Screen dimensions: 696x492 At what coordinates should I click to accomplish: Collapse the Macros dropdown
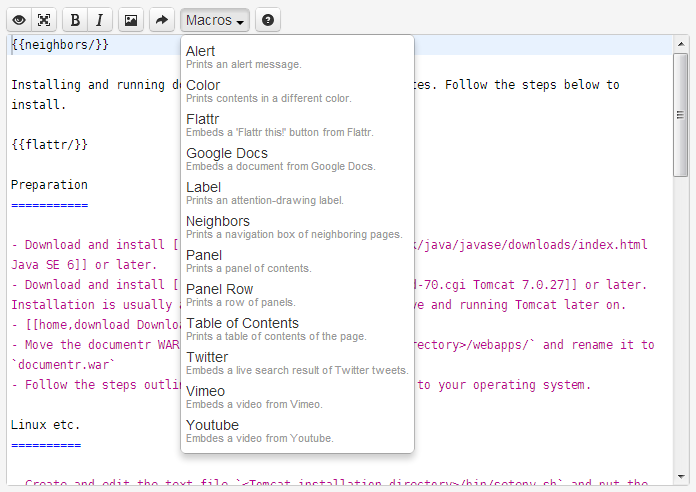click(x=214, y=20)
